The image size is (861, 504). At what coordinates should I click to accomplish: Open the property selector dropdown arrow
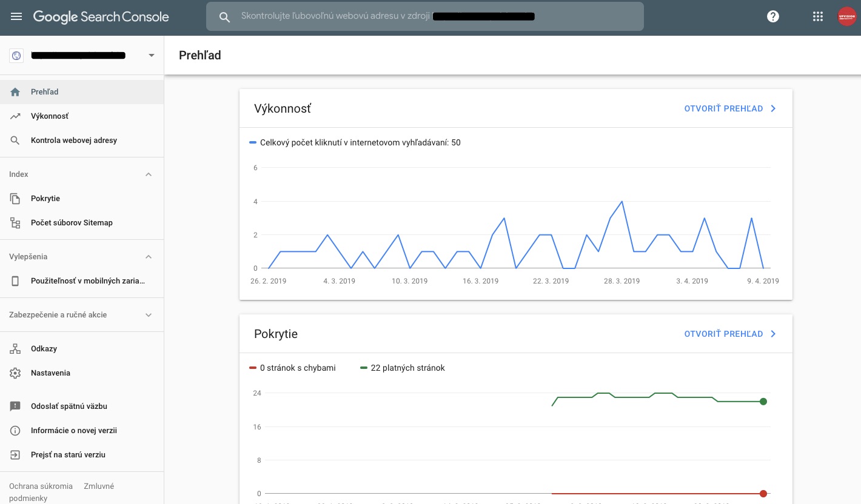point(152,56)
